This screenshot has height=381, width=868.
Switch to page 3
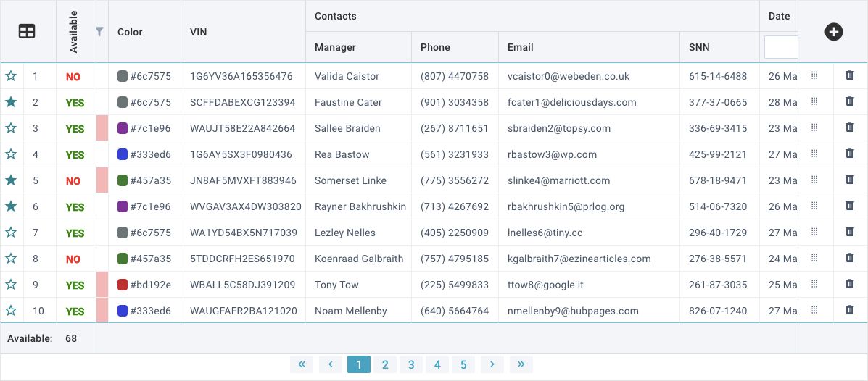[411, 364]
